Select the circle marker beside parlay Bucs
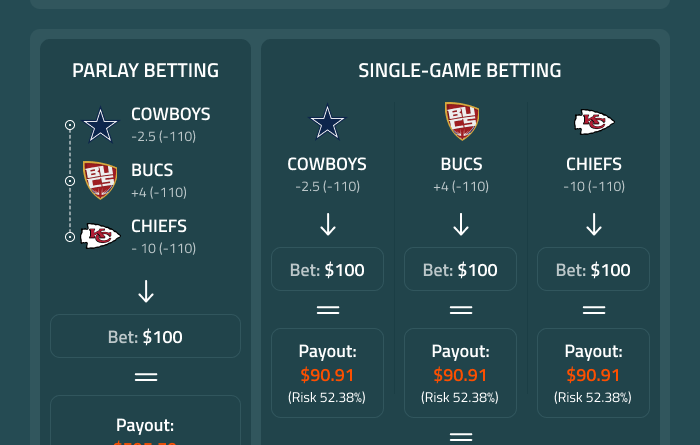The image size is (700, 445). pos(70,181)
